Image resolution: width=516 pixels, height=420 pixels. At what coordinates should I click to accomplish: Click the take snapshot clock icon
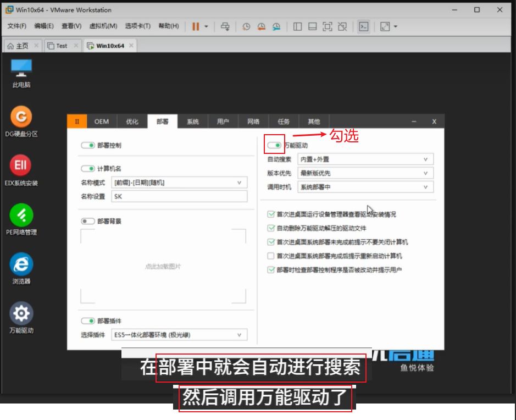246,26
